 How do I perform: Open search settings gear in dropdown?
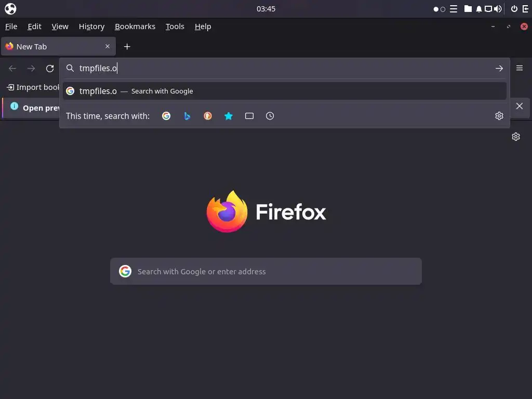click(499, 116)
